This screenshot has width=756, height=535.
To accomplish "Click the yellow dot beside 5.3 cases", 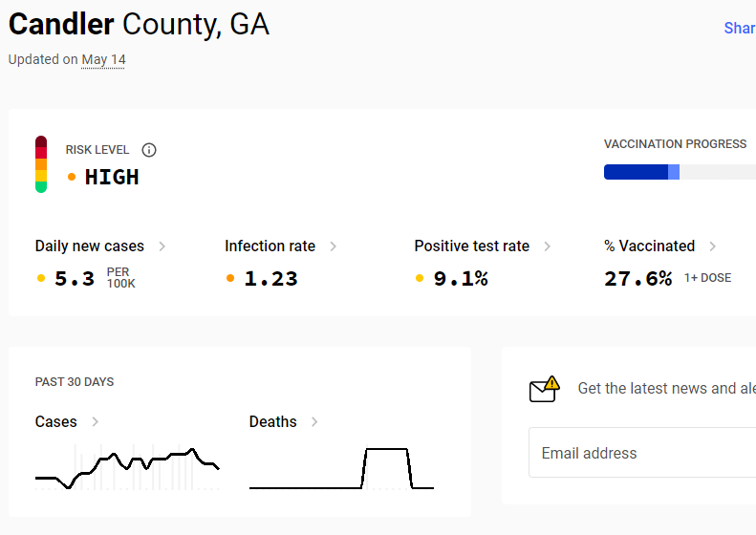I will point(41,279).
